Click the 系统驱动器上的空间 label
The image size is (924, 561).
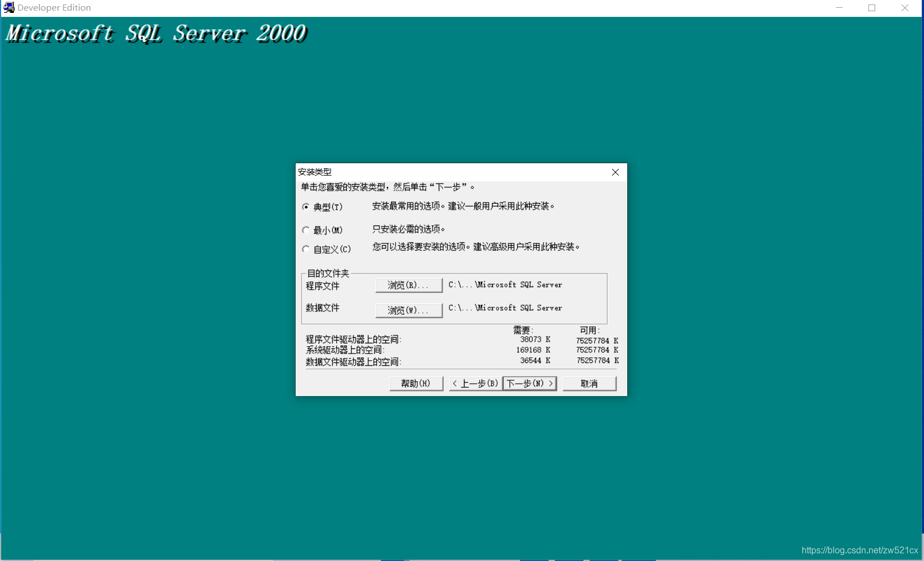[x=345, y=350]
